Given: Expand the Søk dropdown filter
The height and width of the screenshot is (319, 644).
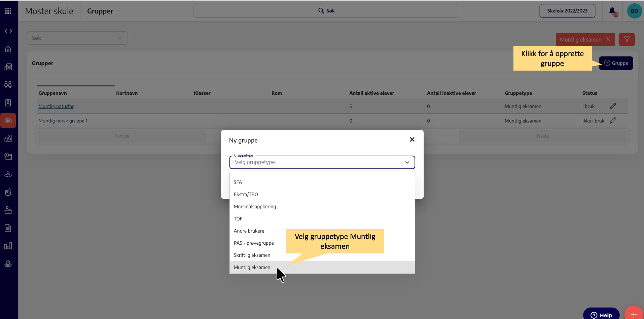Looking at the screenshot, I should pos(77,38).
